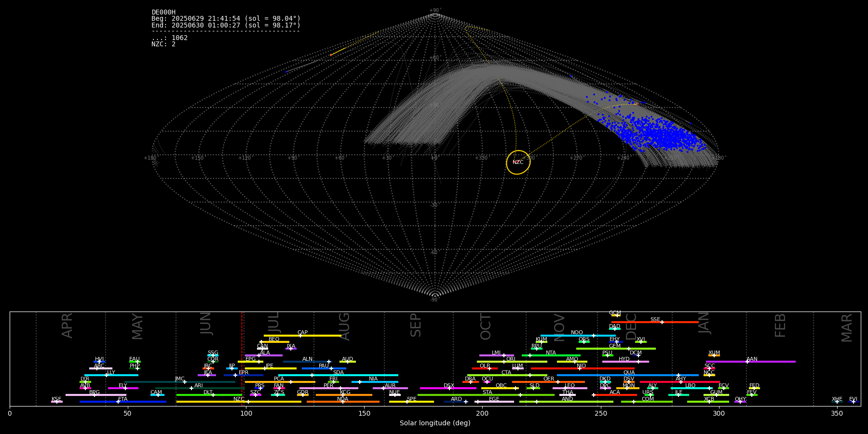Screen dimensions: 868x434
Task: Click the AHY shower label
Action: [681, 379]
